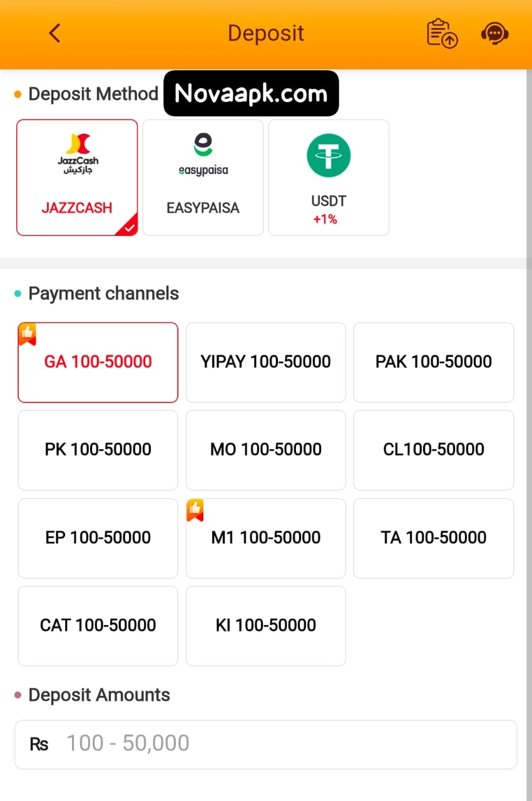Open customer support headset icon
This screenshot has width=532, height=801.
[x=494, y=33]
